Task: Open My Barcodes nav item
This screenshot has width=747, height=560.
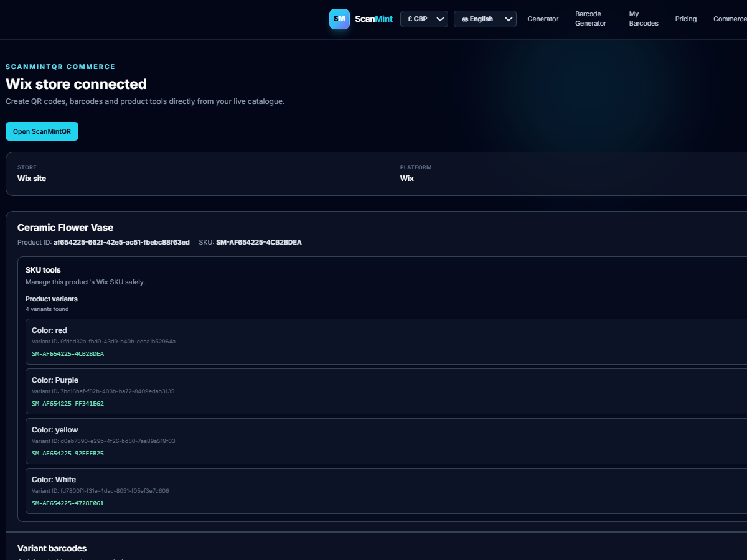Action: click(644, 19)
